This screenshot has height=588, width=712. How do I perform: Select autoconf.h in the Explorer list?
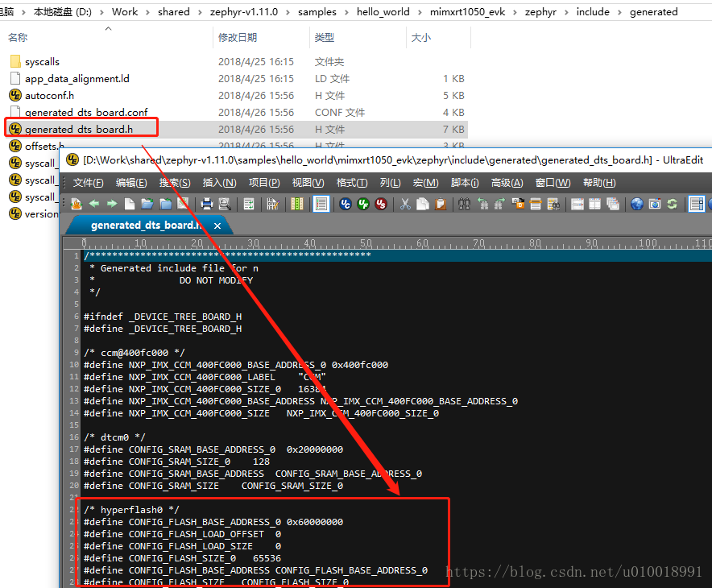coord(49,95)
